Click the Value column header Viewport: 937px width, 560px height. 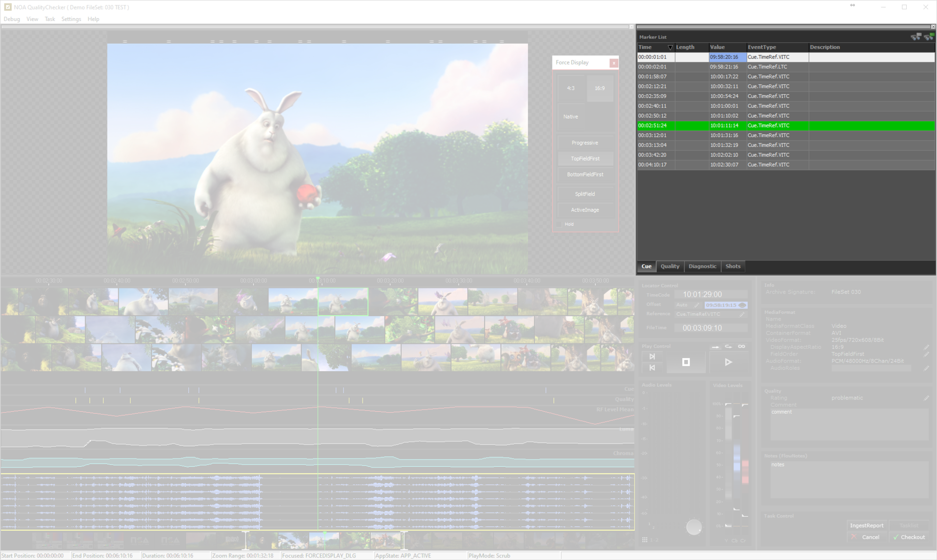point(727,47)
